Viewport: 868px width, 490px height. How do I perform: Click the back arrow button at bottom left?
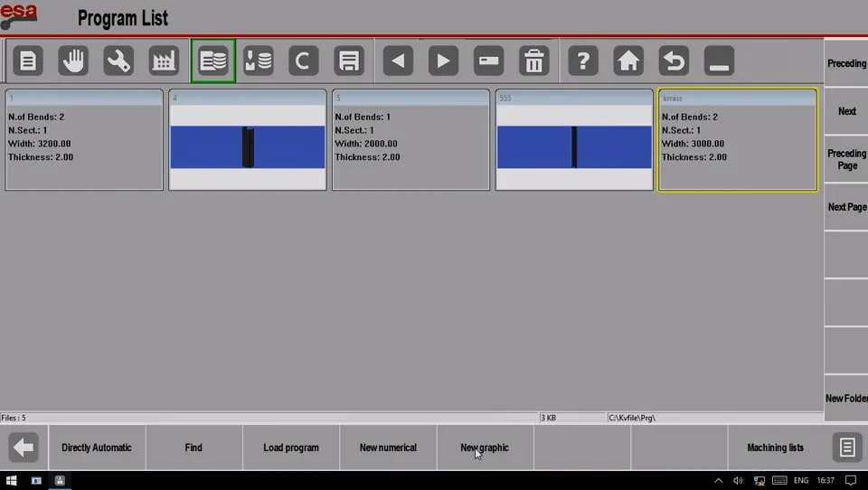[24, 448]
